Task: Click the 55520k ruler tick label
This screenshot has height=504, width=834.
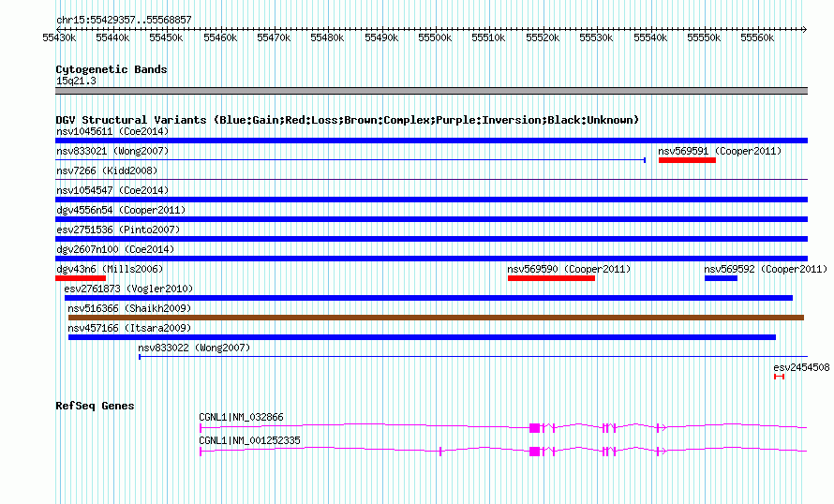Action: coord(543,37)
